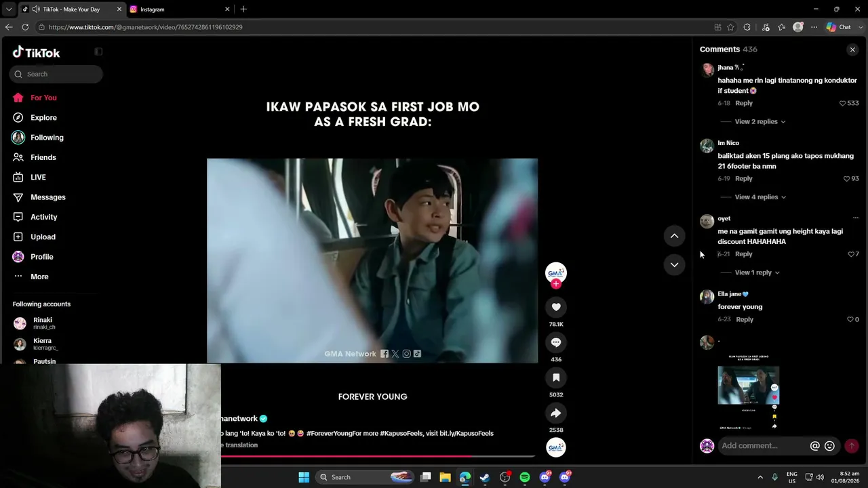Open comments with the speech bubble icon

coord(556,342)
